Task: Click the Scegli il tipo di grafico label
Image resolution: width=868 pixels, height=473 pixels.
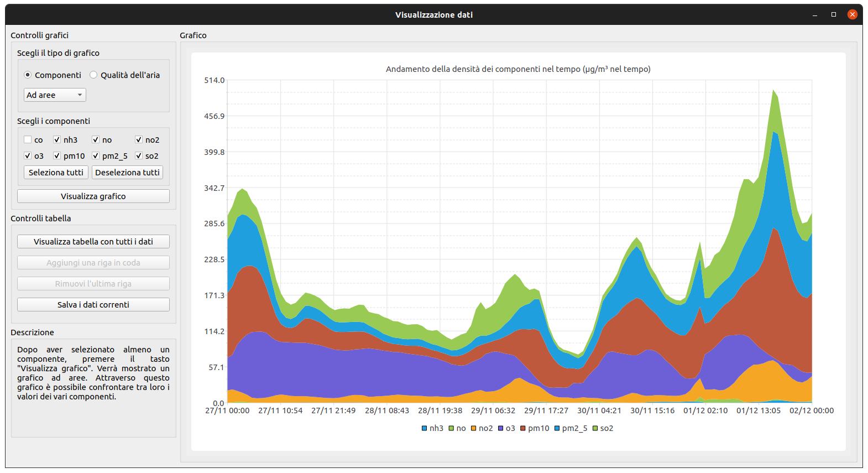Action: 58,53
